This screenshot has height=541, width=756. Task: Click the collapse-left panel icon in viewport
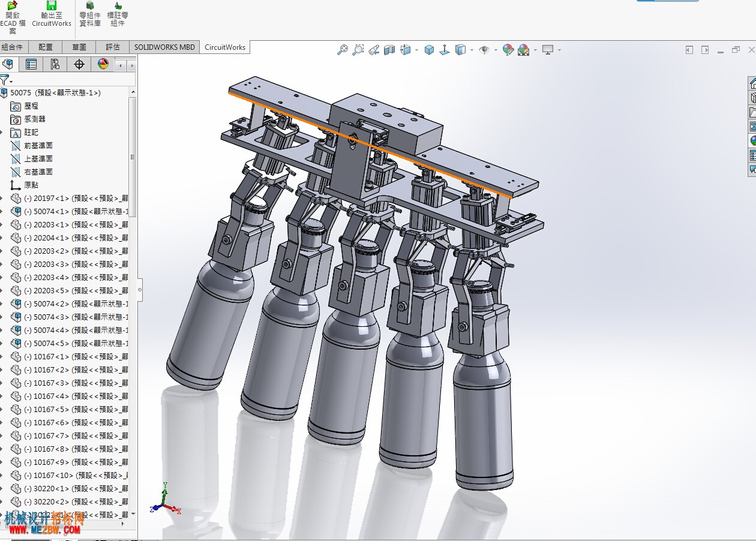click(689, 50)
